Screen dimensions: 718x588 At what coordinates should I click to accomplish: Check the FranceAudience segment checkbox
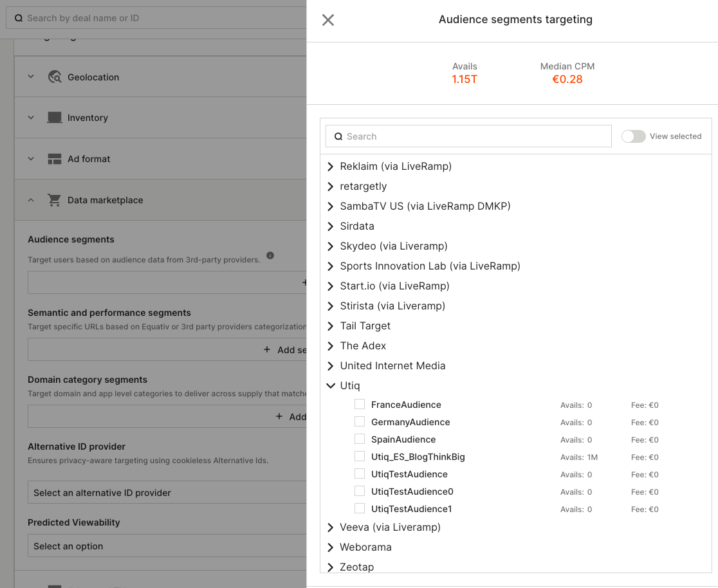360,405
